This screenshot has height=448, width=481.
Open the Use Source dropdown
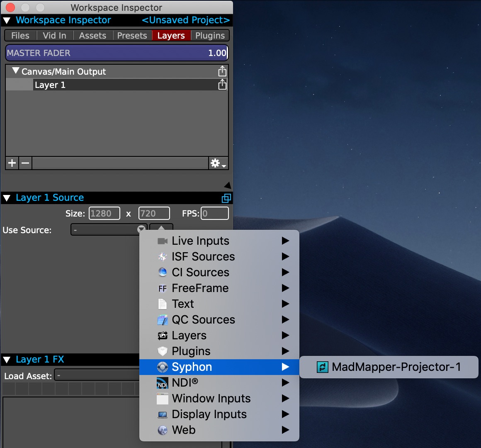pos(109,229)
